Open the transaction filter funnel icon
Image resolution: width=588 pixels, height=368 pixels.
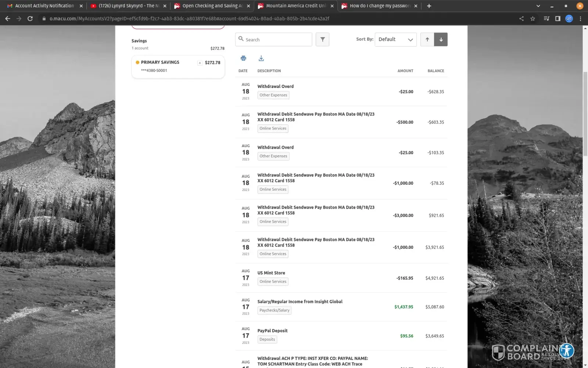point(322,39)
